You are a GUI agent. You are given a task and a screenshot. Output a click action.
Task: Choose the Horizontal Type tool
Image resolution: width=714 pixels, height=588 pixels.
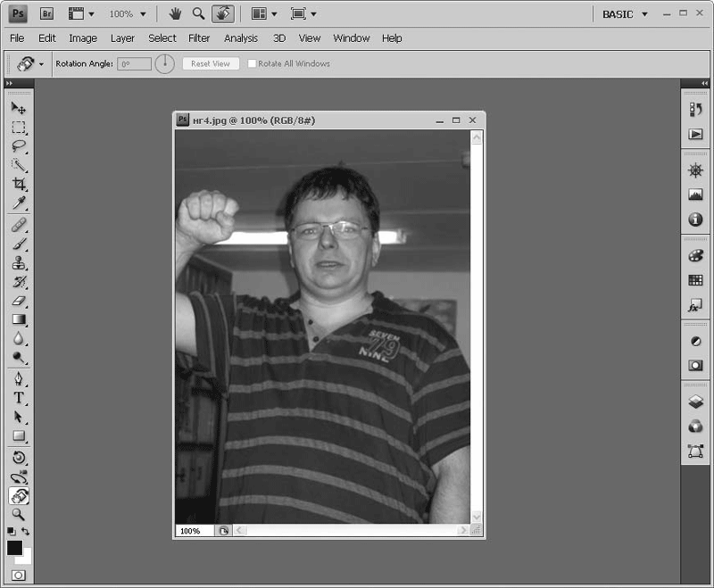[x=18, y=398]
